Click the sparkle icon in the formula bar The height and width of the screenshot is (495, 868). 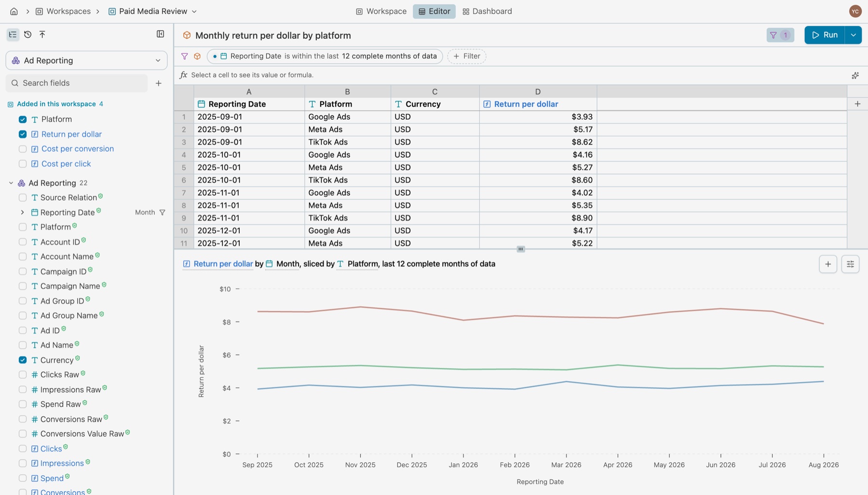point(855,75)
